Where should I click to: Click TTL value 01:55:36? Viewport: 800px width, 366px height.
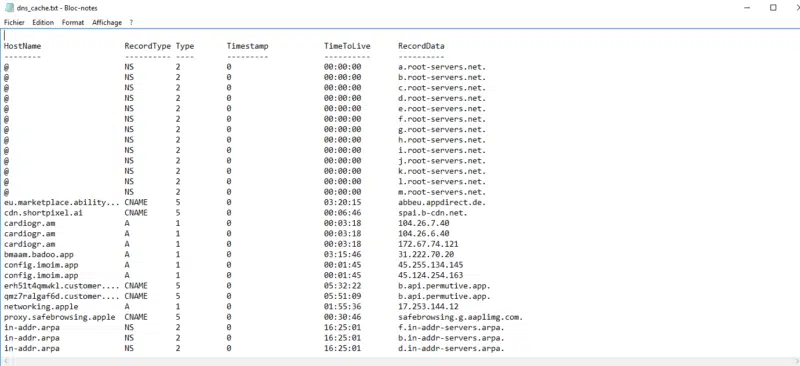pos(342,307)
